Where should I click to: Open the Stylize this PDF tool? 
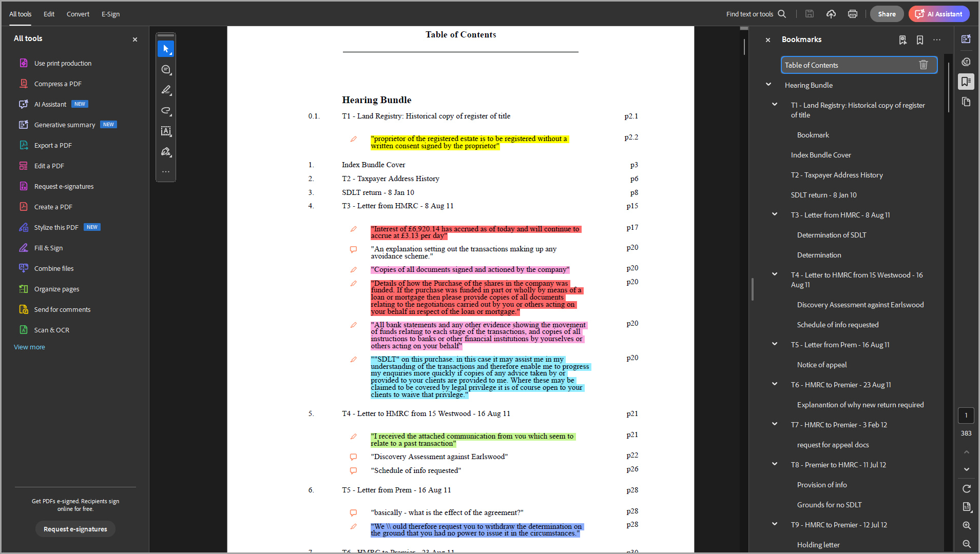(x=56, y=227)
